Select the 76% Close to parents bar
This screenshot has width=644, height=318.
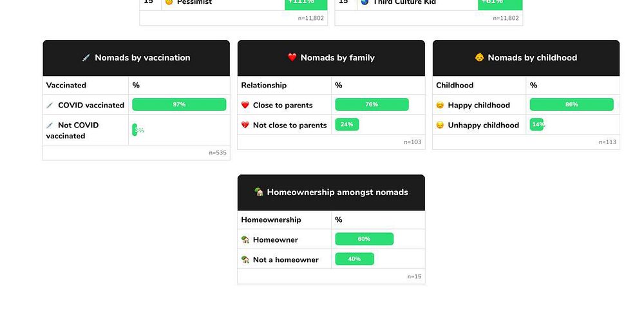(372, 105)
